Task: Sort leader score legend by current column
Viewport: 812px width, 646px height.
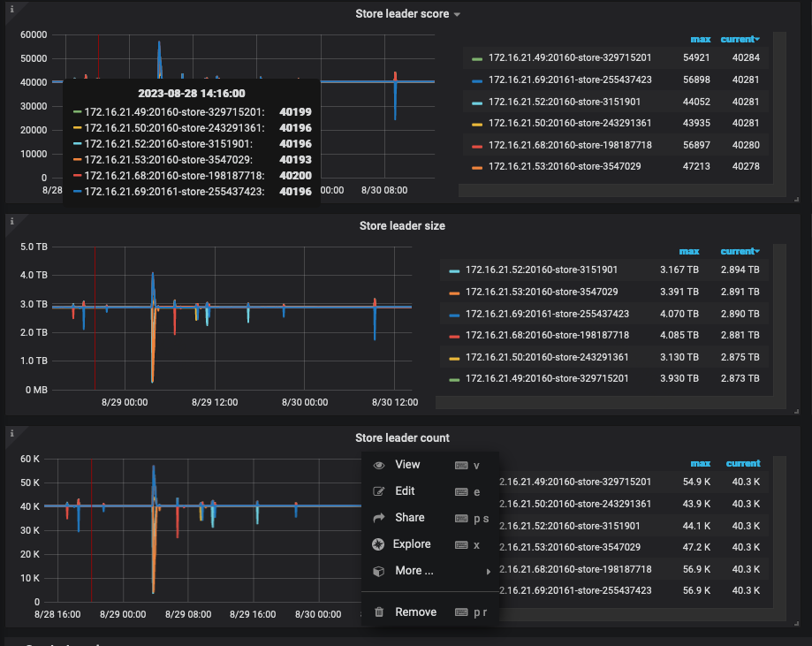Action: [x=740, y=40]
